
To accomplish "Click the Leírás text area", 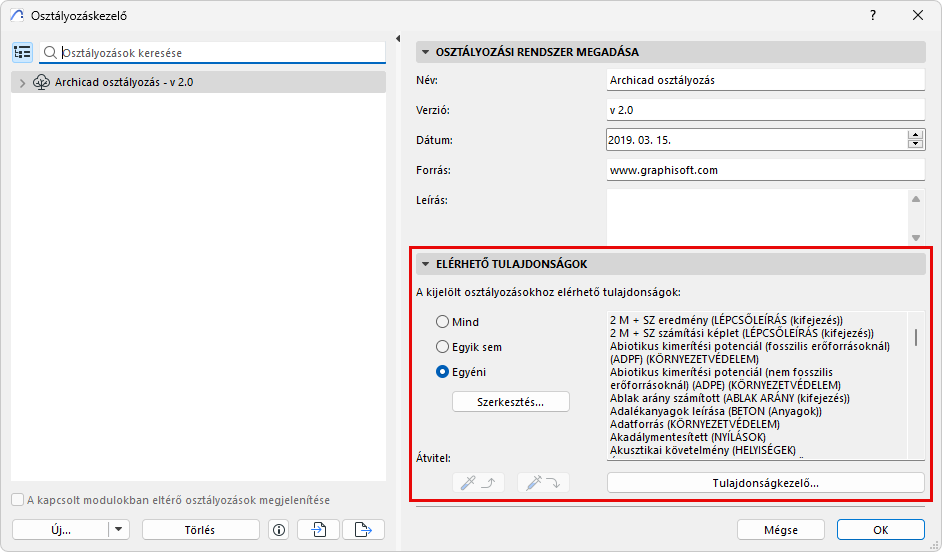I will pos(757,217).
